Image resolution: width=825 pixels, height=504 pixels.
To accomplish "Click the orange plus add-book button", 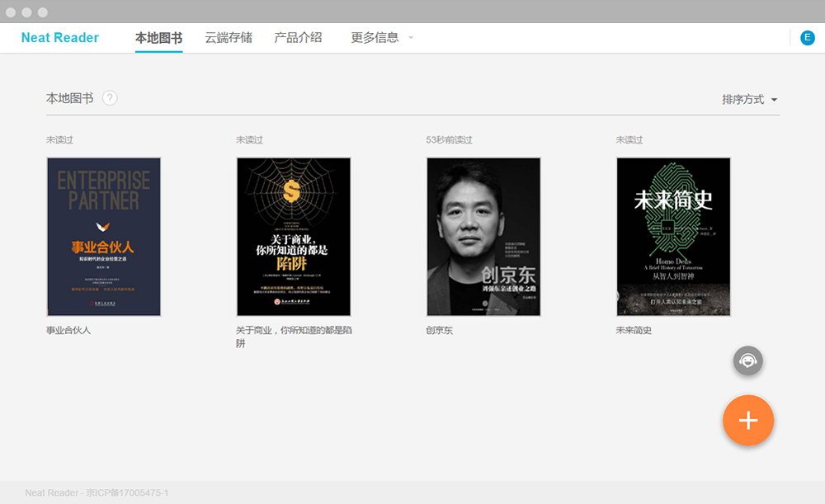I will [x=747, y=421].
